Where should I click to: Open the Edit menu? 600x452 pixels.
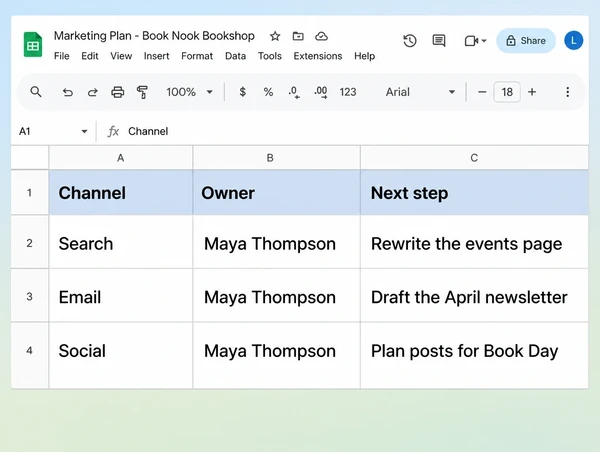(x=90, y=56)
